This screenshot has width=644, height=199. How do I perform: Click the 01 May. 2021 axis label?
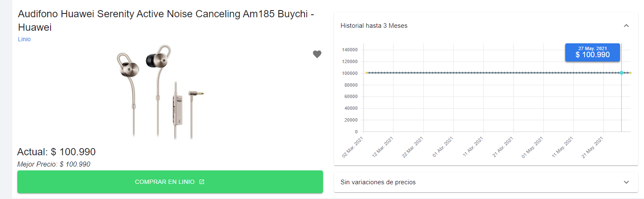coord(533,147)
